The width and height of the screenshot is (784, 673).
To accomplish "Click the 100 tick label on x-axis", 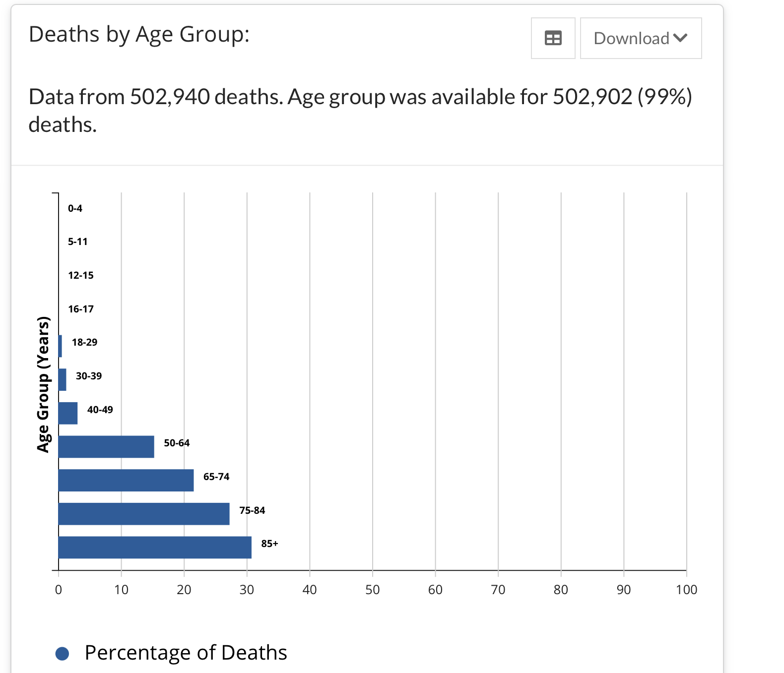I will [686, 590].
